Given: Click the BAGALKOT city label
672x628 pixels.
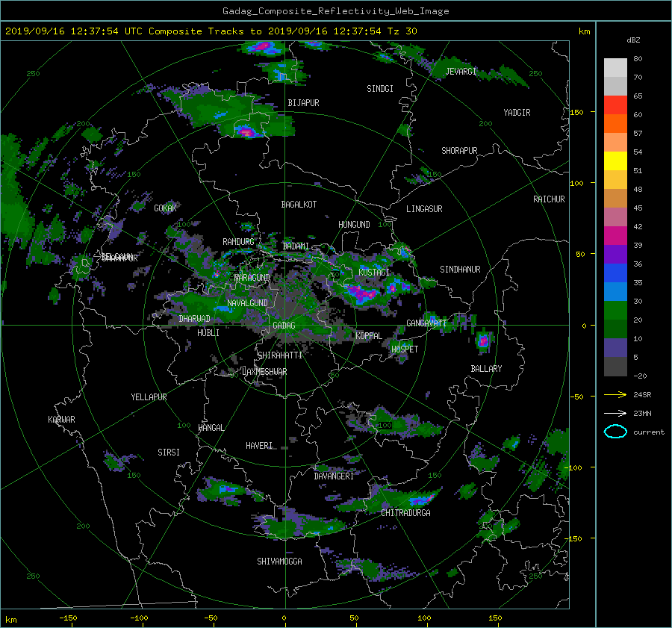Looking at the screenshot, I should click(x=299, y=205).
